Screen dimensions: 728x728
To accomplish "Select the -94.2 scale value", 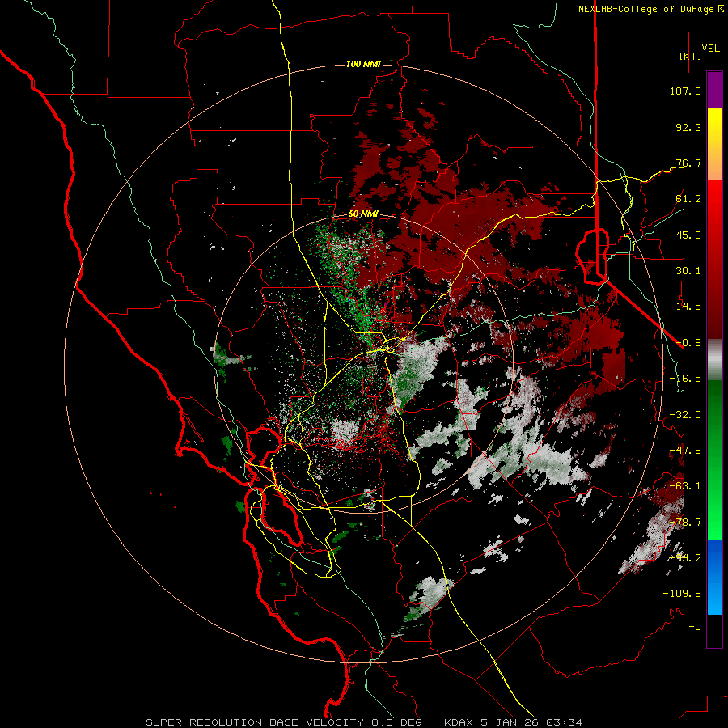I will pyautogui.click(x=685, y=558).
